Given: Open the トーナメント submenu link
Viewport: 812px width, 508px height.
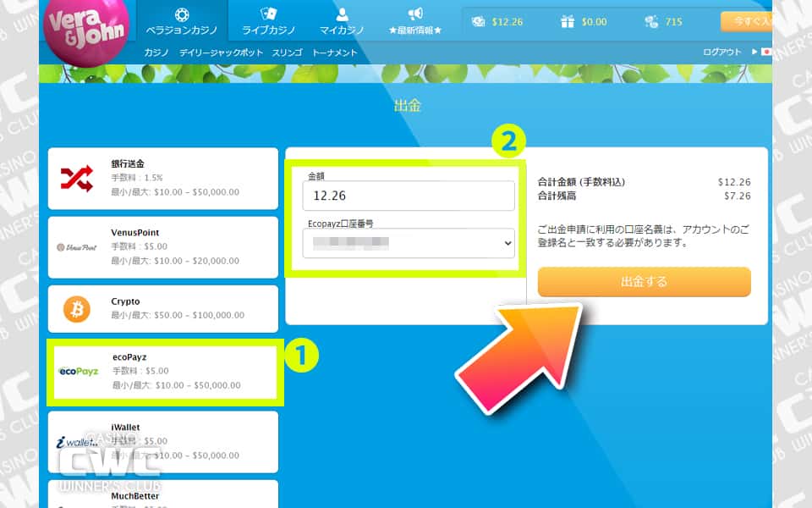Looking at the screenshot, I should point(335,52).
